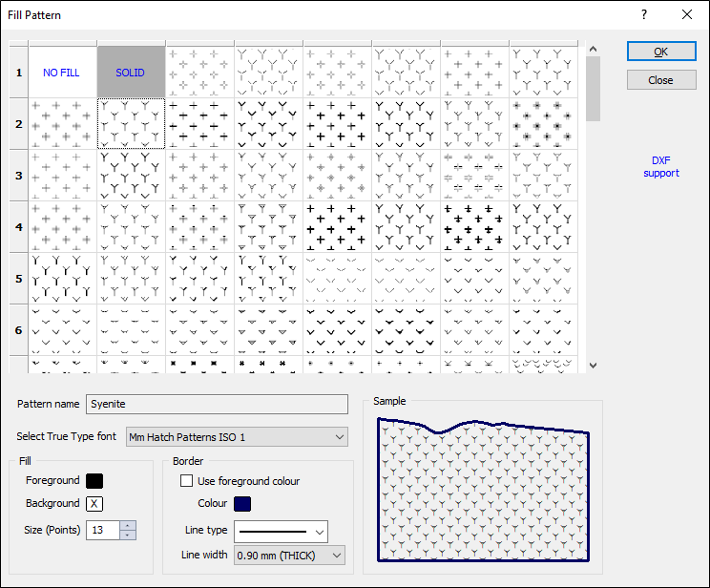Viewport: 710px width, 588px height.
Task: Choose the bold plus pattern in row 4, fourth column
Action: [338, 226]
